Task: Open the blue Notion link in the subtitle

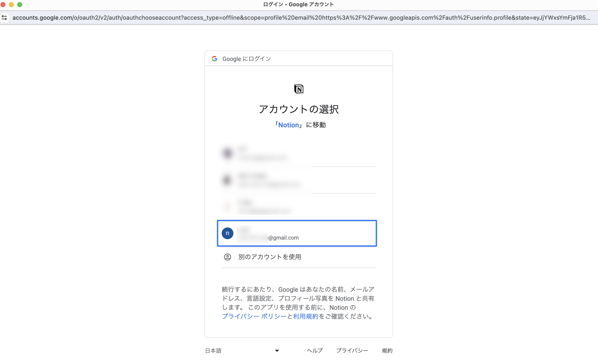Action: (x=288, y=125)
